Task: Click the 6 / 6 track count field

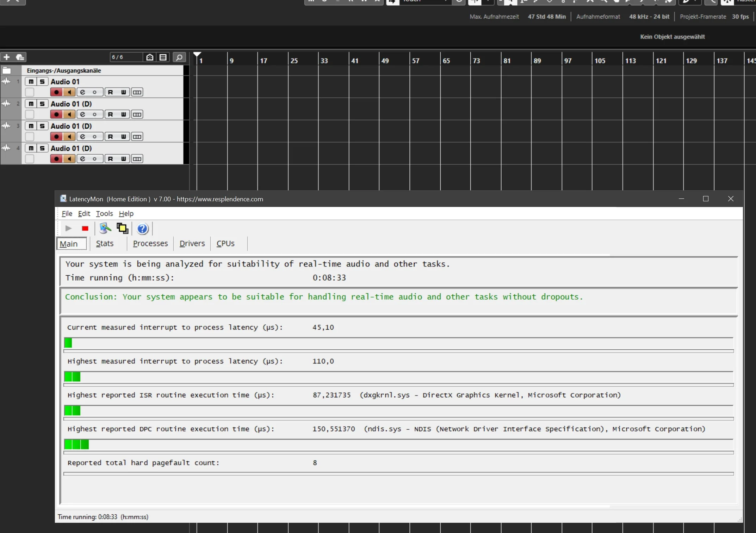Action: pos(126,57)
